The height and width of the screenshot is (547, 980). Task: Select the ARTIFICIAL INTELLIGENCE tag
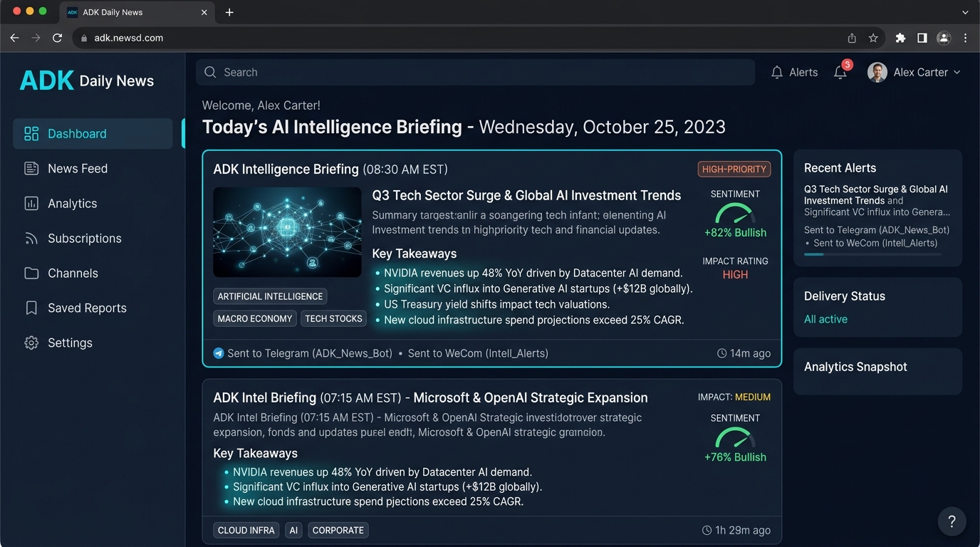coord(270,296)
